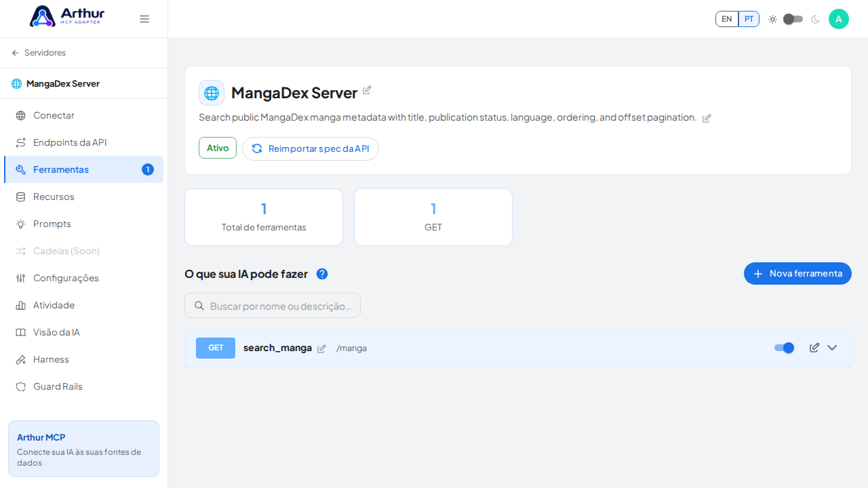
Task: Click Nova ferramenta button
Action: (797, 273)
